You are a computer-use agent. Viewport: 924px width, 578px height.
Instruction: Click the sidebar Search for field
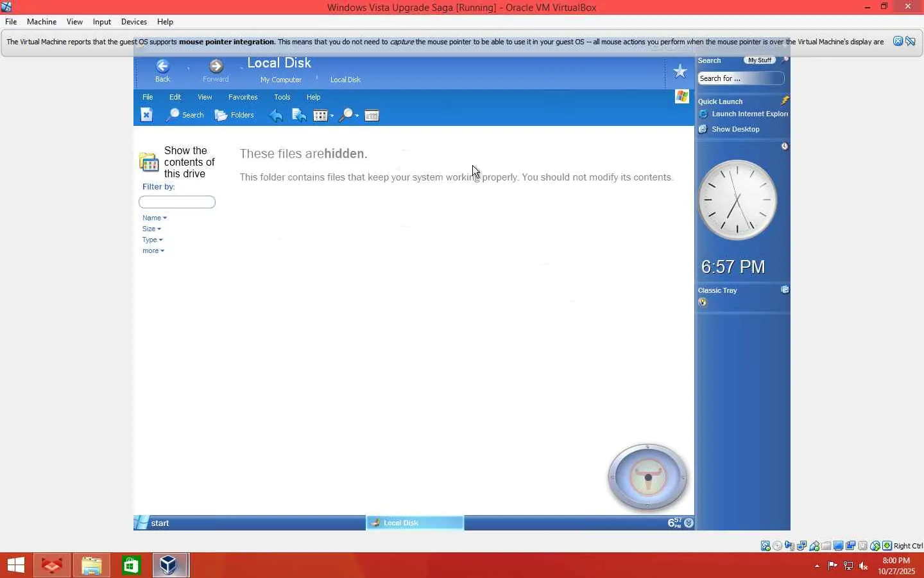coord(741,78)
